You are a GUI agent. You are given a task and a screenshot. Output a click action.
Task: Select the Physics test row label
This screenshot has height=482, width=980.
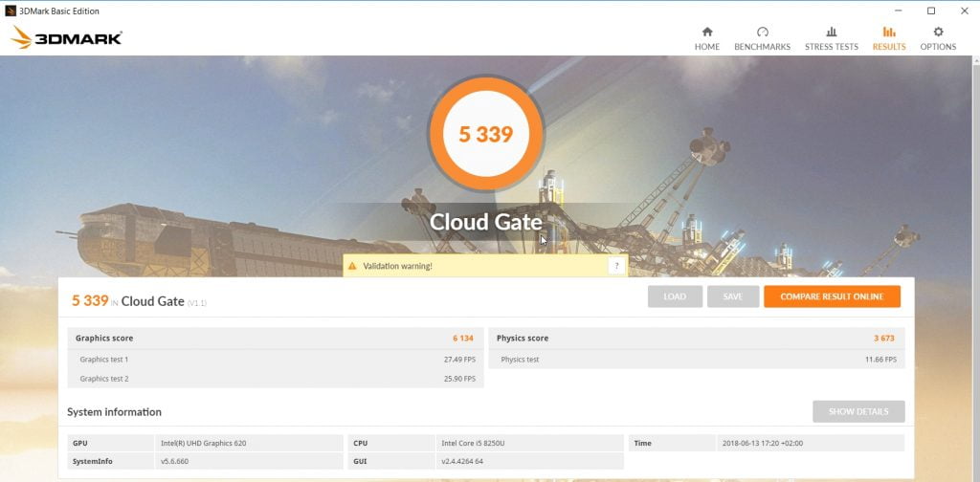click(520, 360)
